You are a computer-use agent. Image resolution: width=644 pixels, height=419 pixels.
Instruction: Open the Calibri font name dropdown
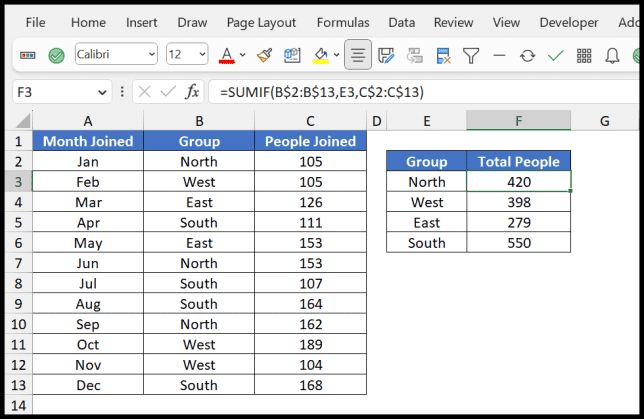coord(151,56)
